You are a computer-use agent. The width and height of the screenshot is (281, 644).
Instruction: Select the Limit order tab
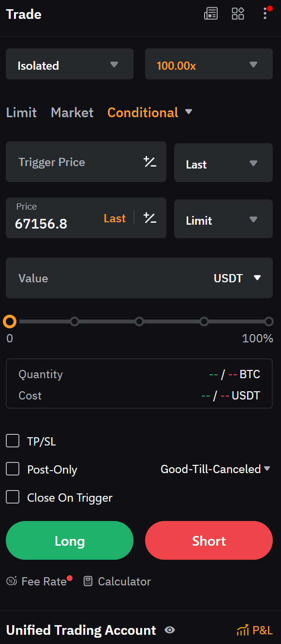(x=21, y=112)
